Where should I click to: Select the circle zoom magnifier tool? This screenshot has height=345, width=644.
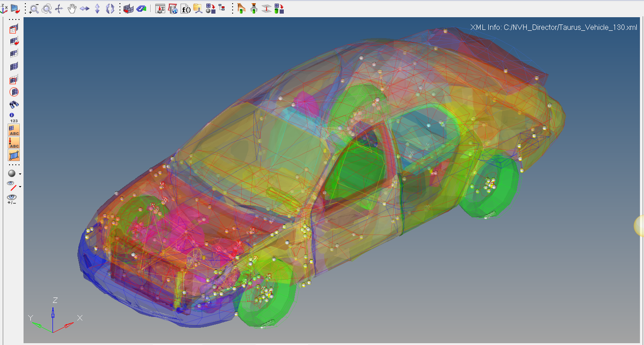47,9
